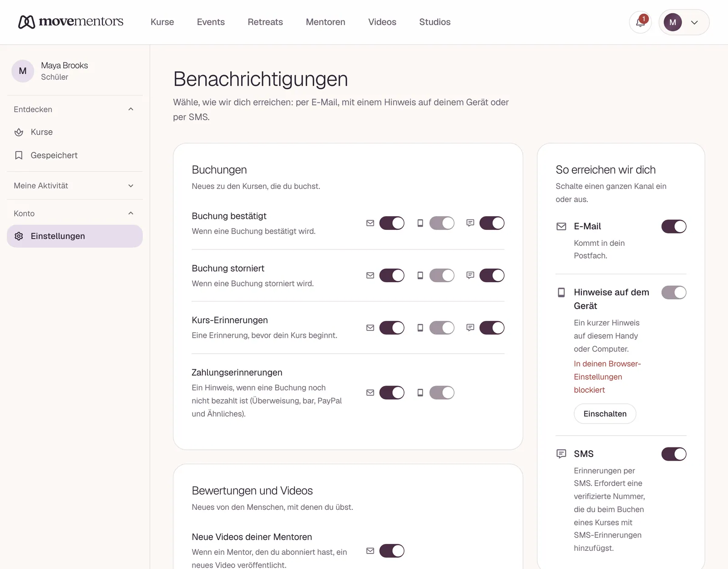
Task: Disable the SMS channel switch
Action: [674, 454]
